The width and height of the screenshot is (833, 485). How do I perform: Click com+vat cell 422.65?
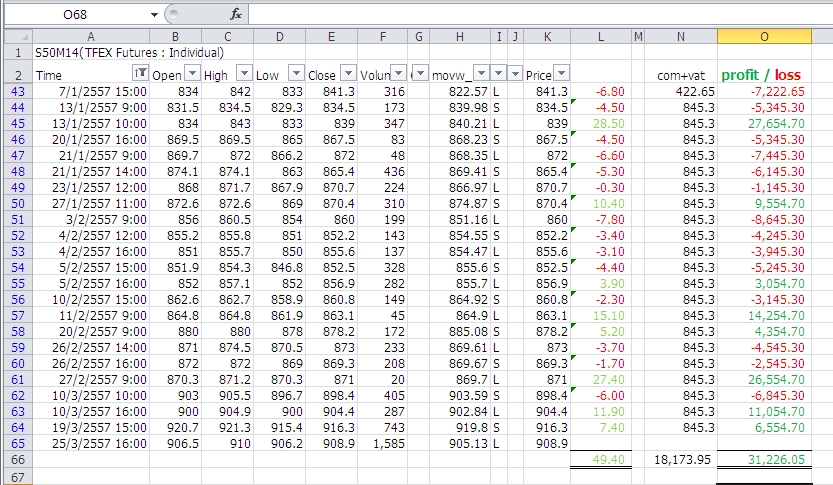(x=681, y=91)
